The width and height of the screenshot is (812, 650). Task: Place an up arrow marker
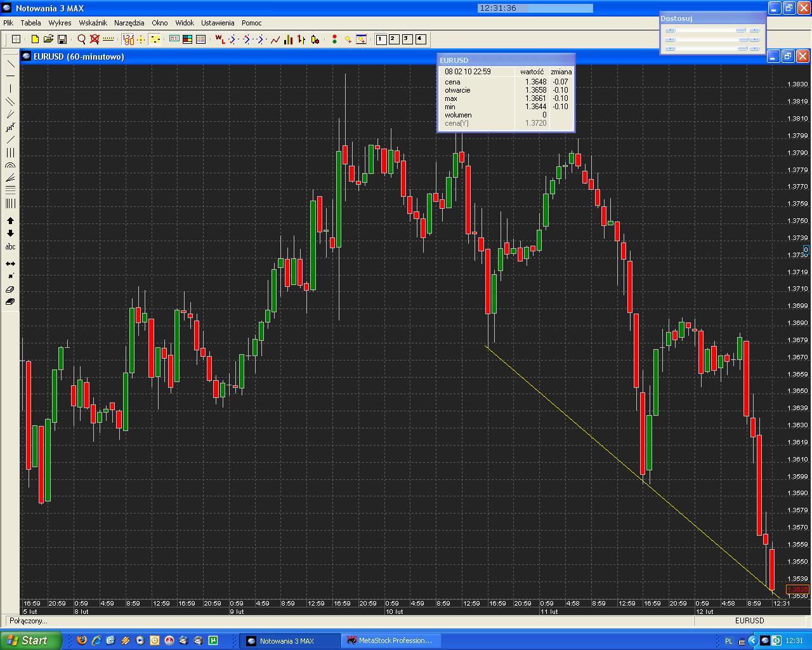point(10,221)
